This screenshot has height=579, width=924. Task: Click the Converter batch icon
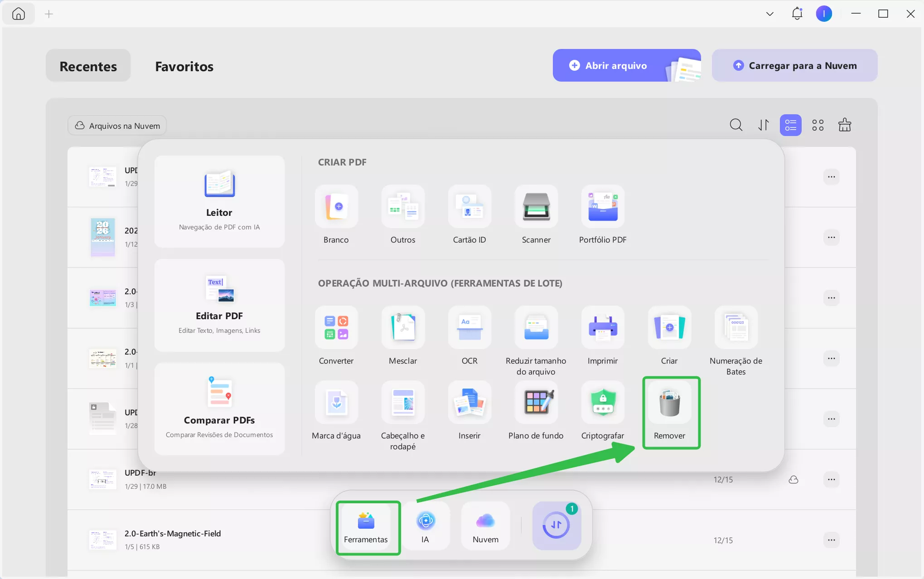click(336, 328)
